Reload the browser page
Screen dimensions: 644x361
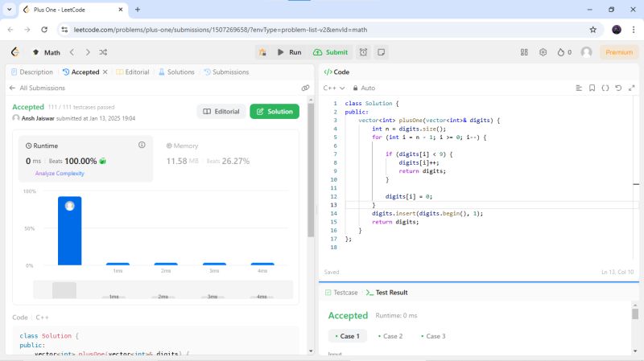(44, 30)
